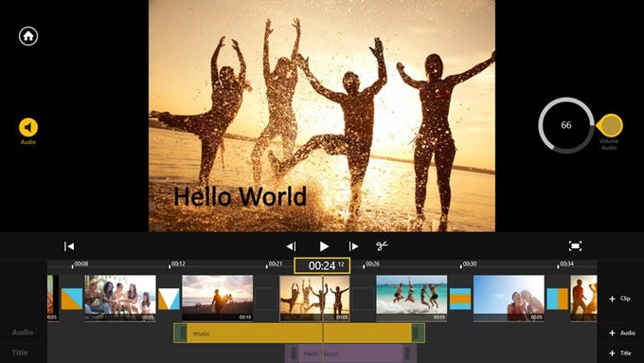Select the Hello World title clip
Image resolution: width=644 pixels, height=363 pixels.
click(x=350, y=354)
